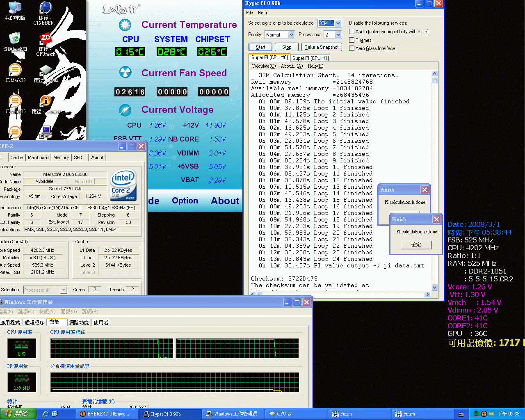Image resolution: width=525 pixels, height=420 pixels.
Task: Click the Start button in Hyper PI
Action: click(260, 47)
